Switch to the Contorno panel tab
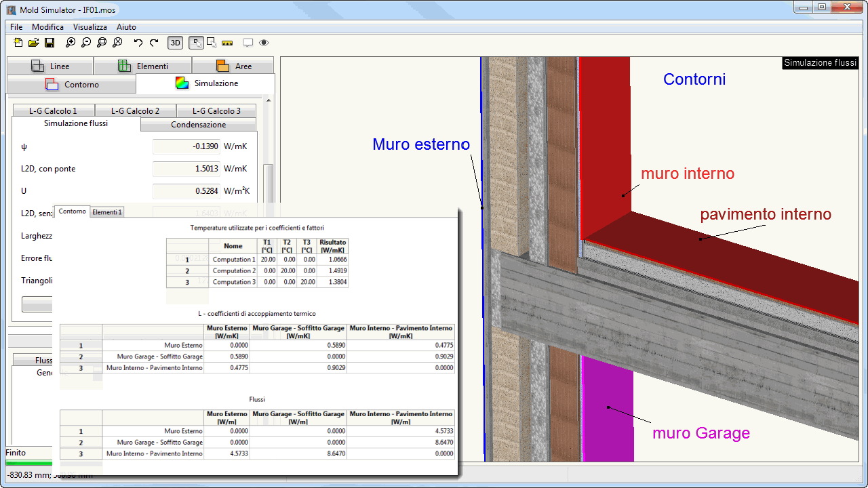868x488 pixels. pyautogui.click(x=71, y=85)
